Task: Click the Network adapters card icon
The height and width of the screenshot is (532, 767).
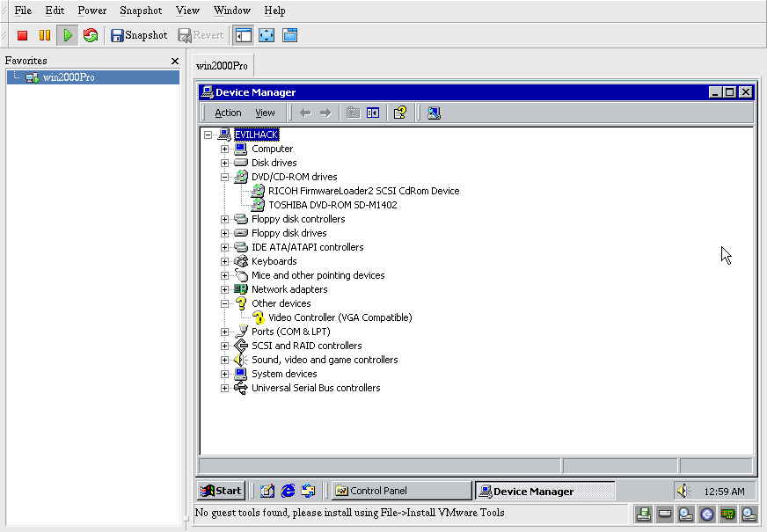Action: (x=241, y=289)
